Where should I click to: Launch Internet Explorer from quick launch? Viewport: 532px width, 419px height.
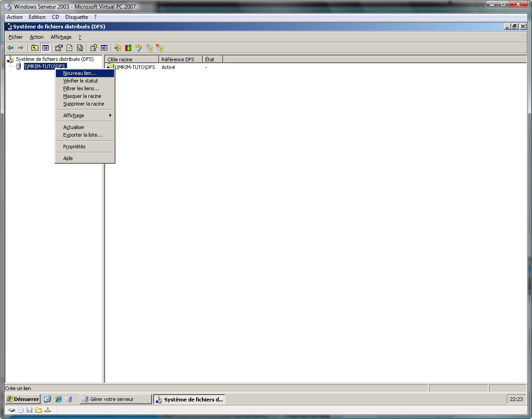click(58, 399)
